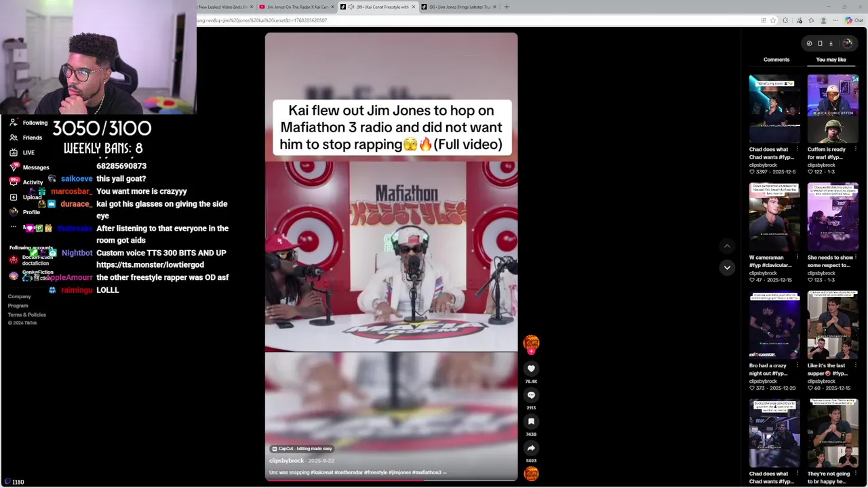
Task: Open comments via the speech bubble icon
Action: click(x=531, y=395)
